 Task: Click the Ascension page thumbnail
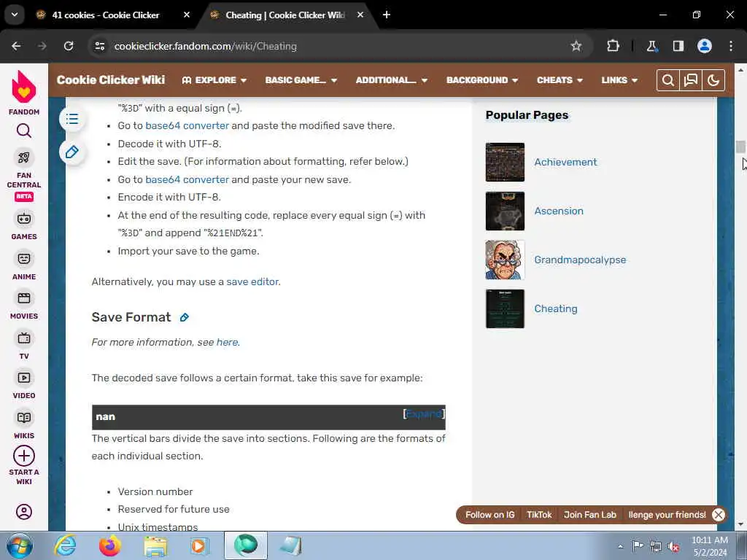coord(505,211)
